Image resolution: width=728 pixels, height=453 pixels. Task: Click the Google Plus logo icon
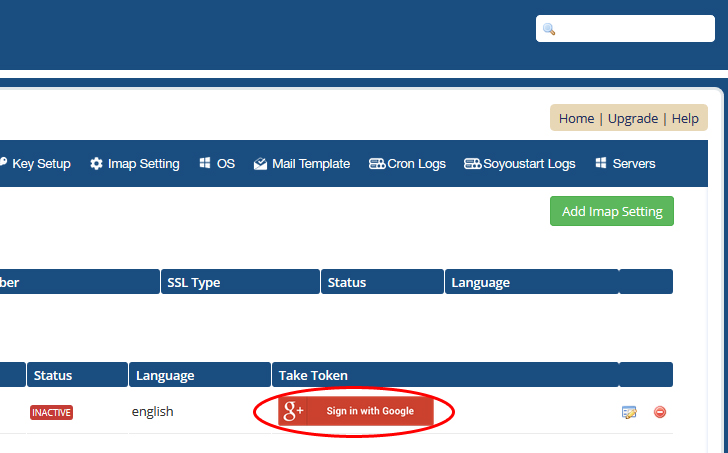[x=294, y=411]
